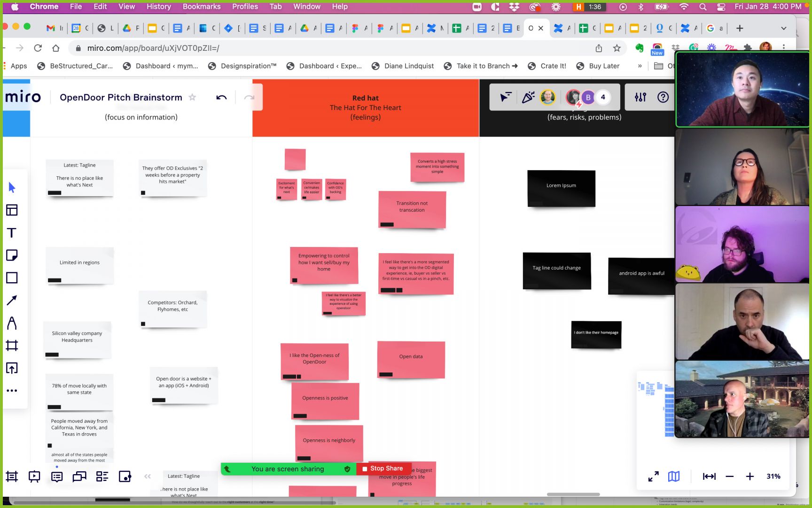Select the Sticky note tool
This screenshot has width=812, height=508.
click(x=12, y=255)
